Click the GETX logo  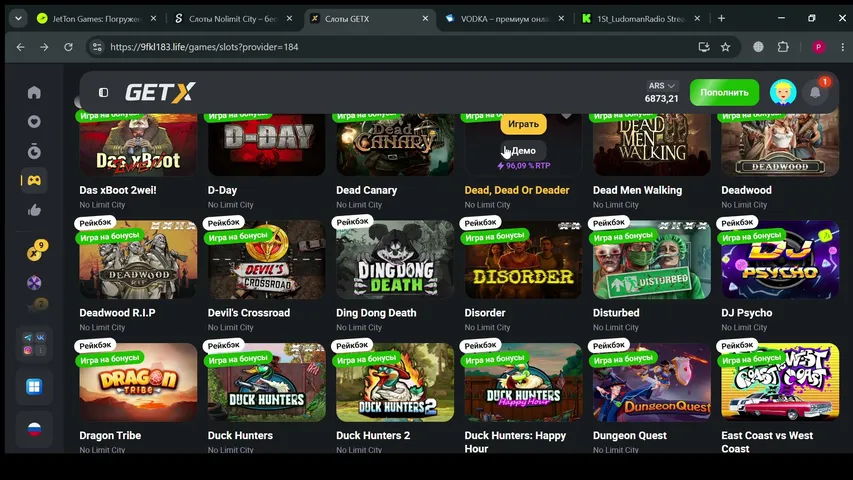[x=160, y=93]
